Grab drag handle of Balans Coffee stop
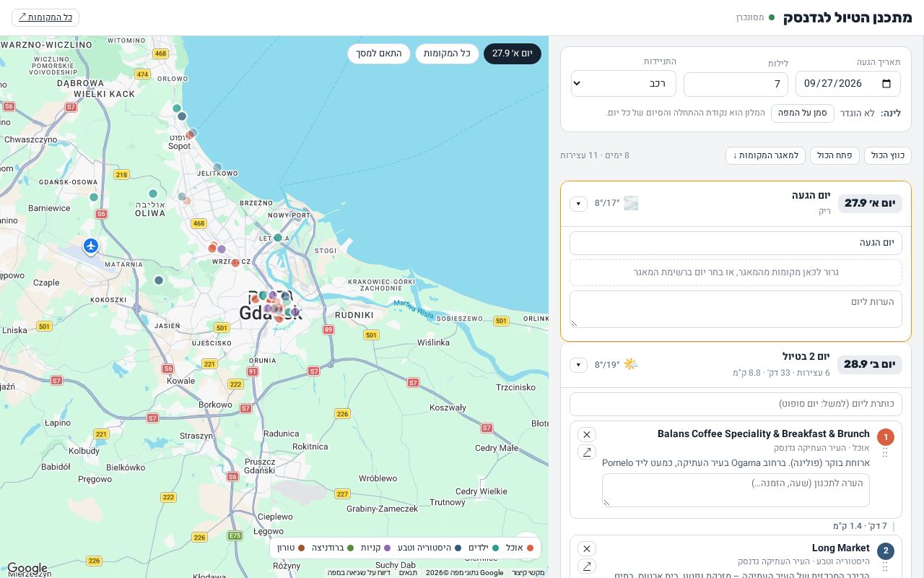The height and width of the screenshot is (578, 924). pos(885,452)
